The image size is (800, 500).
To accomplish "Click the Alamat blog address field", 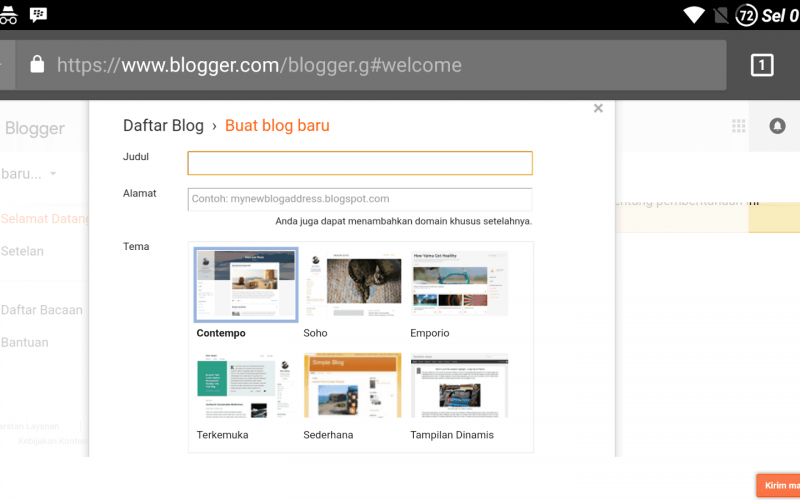I will coord(360,199).
